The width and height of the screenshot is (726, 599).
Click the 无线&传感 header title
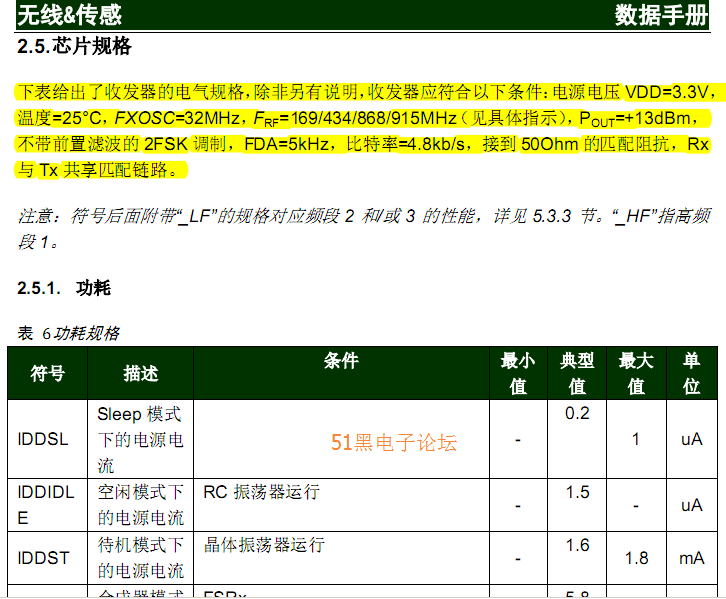[x=70, y=14]
